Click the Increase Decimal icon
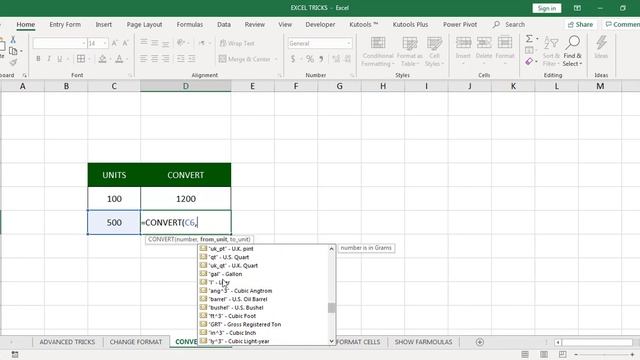Viewport: 640px width, 360px height. [336, 59]
